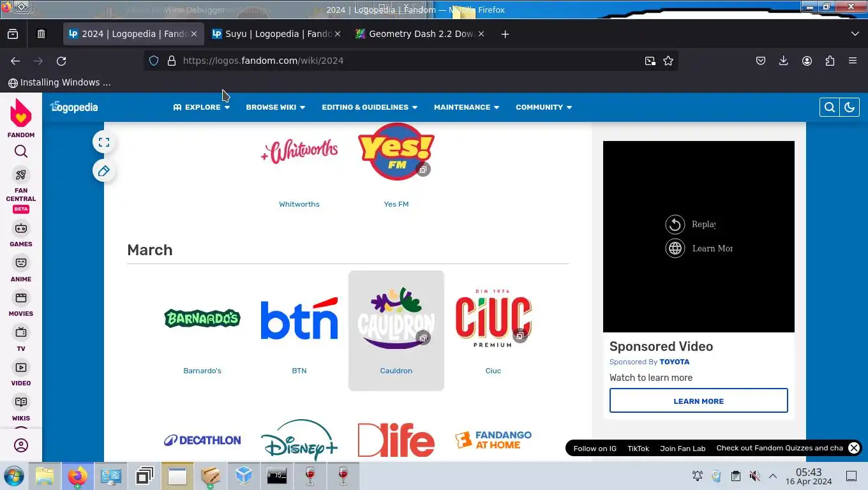Open a new tab with plus button
This screenshot has width=868, height=490.
click(505, 34)
